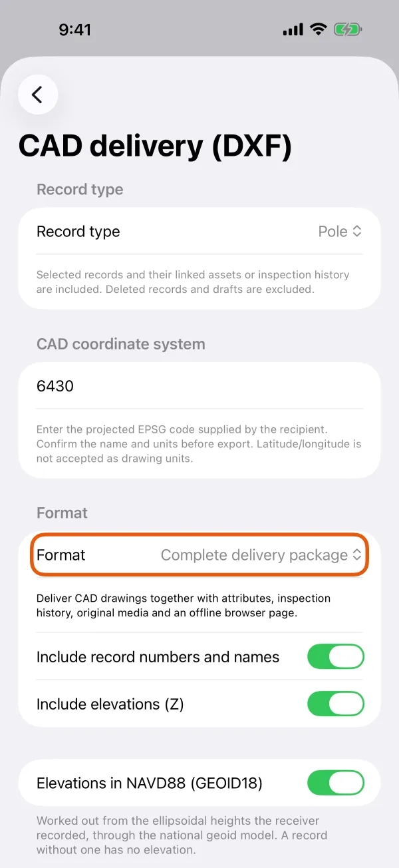Viewport: 399px width, 868px height.
Task: Open the Pole record type picker
Action: [340, 232]
